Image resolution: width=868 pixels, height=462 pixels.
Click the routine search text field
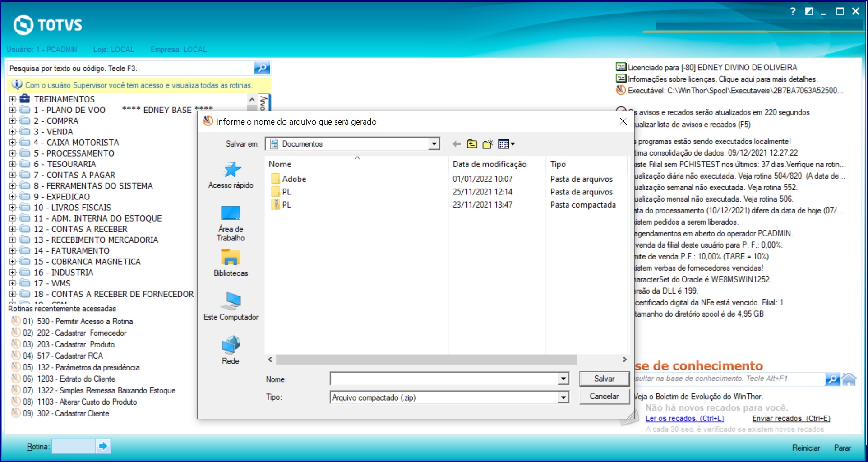(x=131, y=68)
